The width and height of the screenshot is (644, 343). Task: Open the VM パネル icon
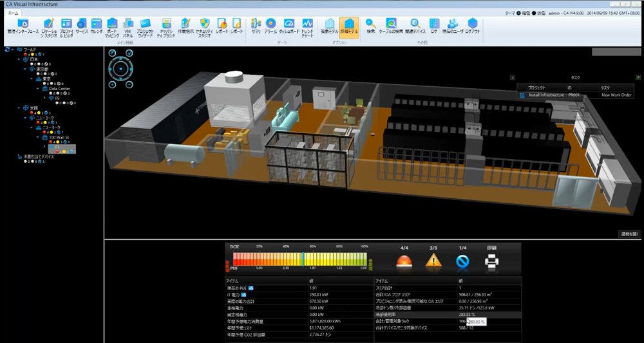click(x=128, y=28)
